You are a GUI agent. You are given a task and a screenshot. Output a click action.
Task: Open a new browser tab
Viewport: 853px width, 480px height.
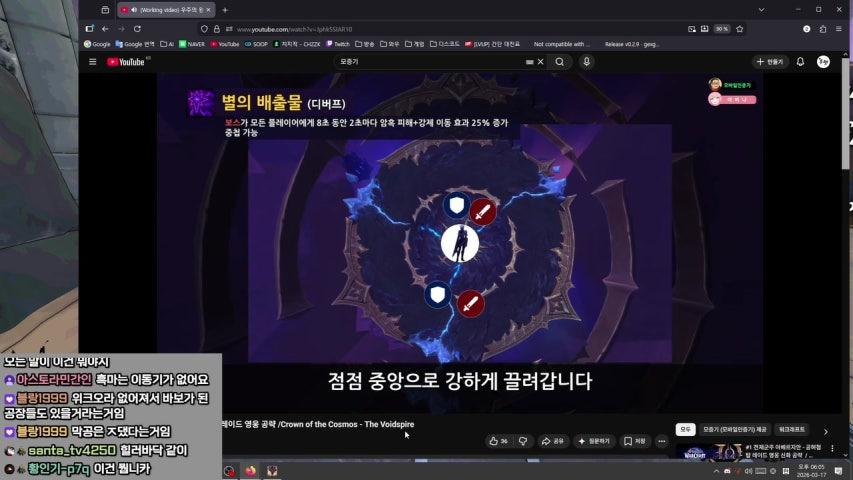[225, 10]
